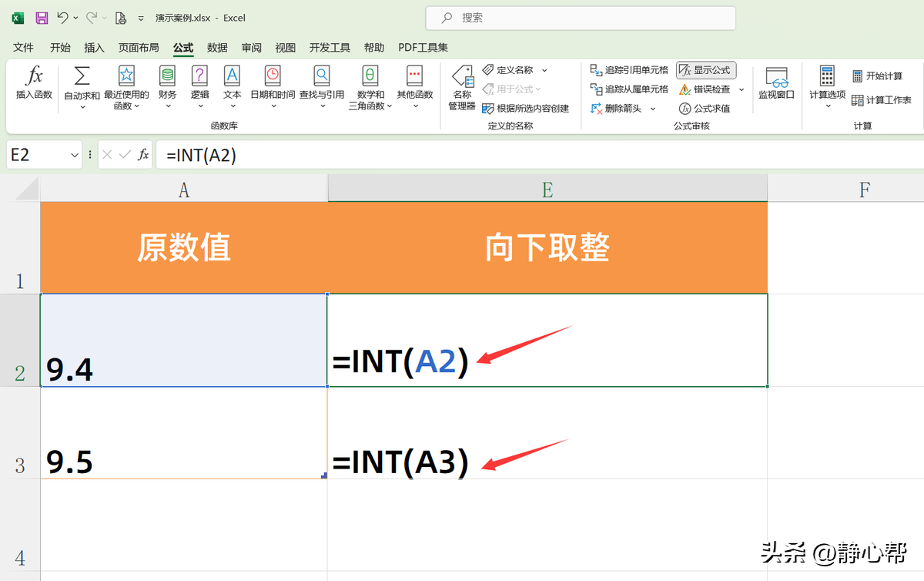The height and width of the screenshot is (581, 924).
Task: Click the 搜索 search box
Action: (x=581, y=18)
